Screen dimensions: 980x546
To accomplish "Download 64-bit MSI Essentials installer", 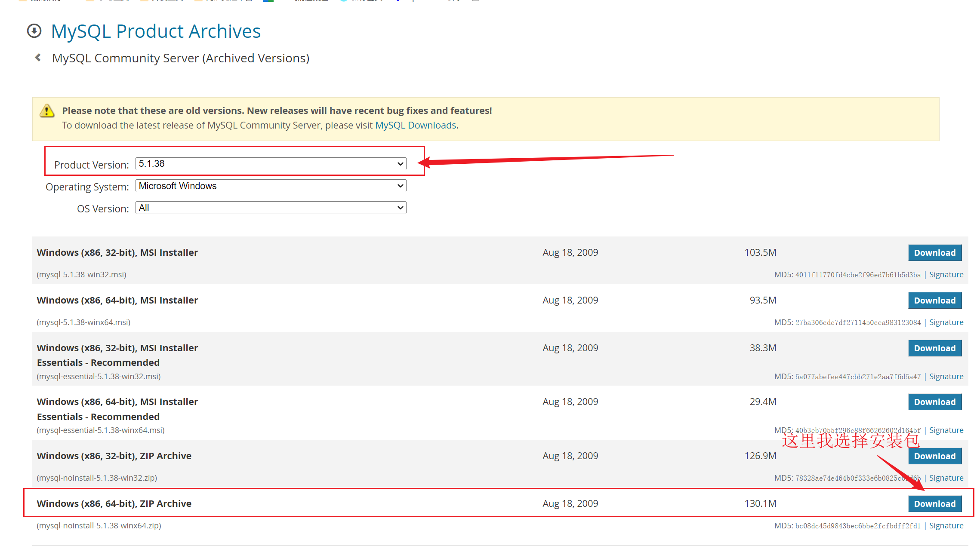I will 934,402.
